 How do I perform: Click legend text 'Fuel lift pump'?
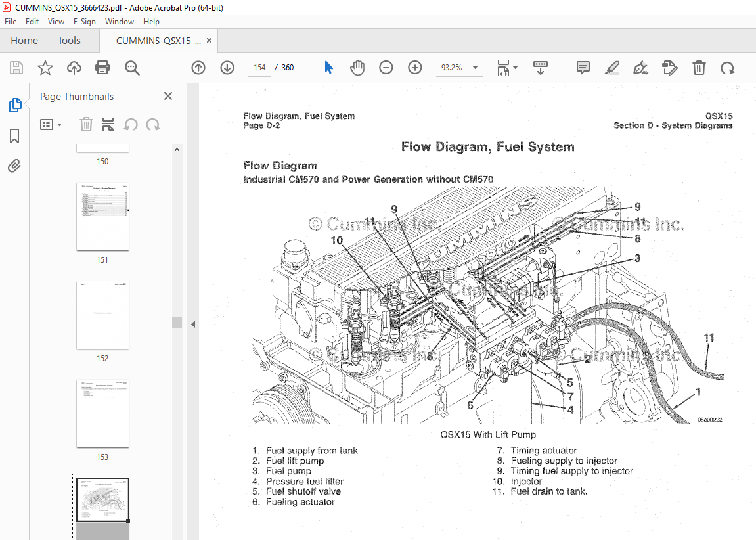tap(295, 461)
